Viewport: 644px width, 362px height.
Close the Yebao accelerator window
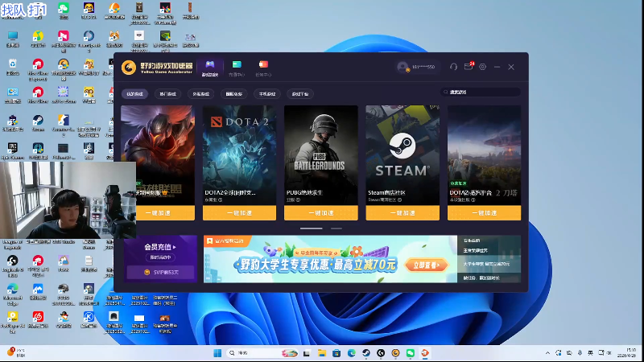[511, 67]
